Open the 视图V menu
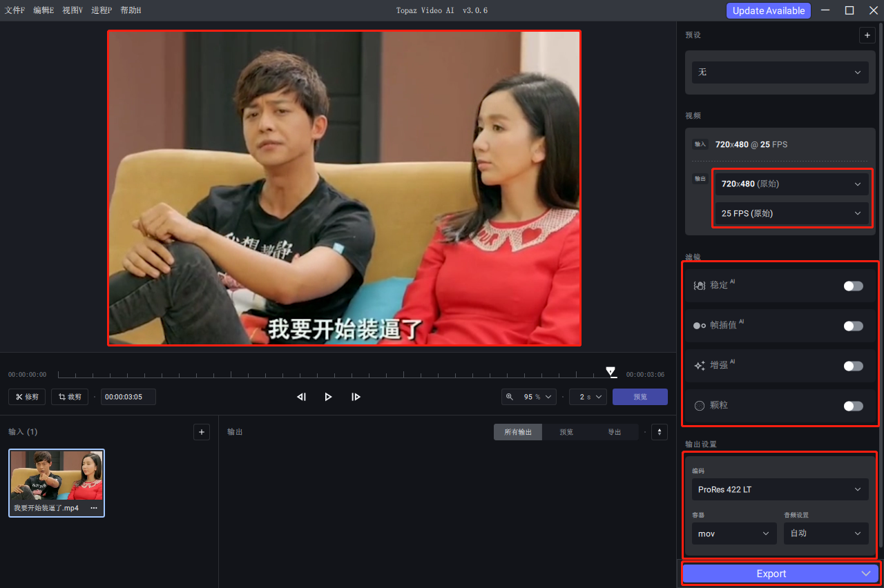This screenshot has width=884, height=588. pos(73,10)
